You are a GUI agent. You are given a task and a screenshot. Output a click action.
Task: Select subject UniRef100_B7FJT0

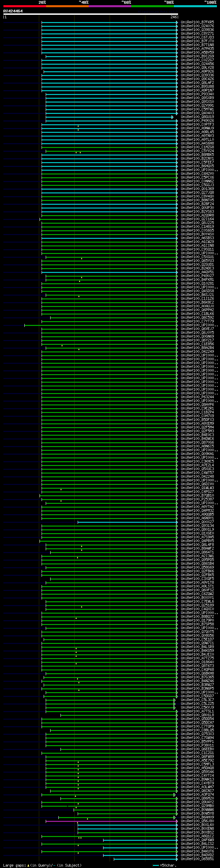pyautogui.click(x=197, y=41)
